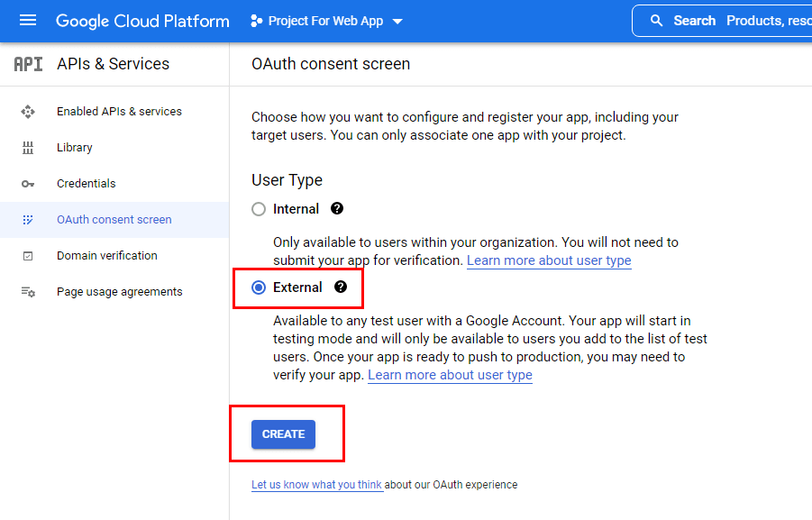Screen dimensions: 812x520
Task: Click the Domain verification checkbox icon
Action: 28,256
